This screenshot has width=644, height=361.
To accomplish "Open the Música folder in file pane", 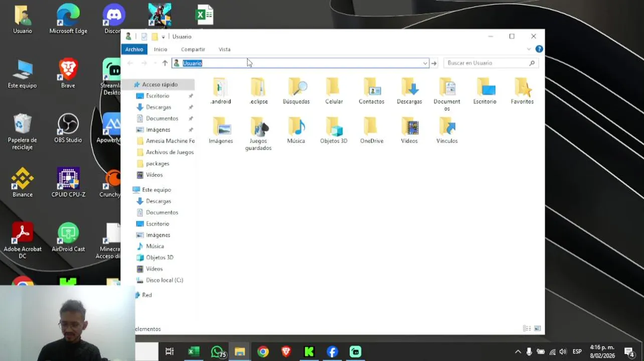I will coord(296,130).
